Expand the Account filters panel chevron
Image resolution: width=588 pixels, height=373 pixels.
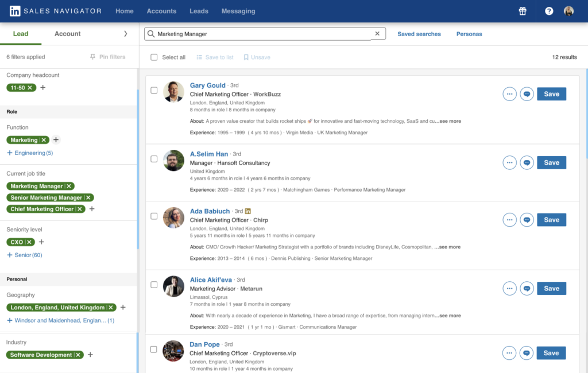[127, 33]
